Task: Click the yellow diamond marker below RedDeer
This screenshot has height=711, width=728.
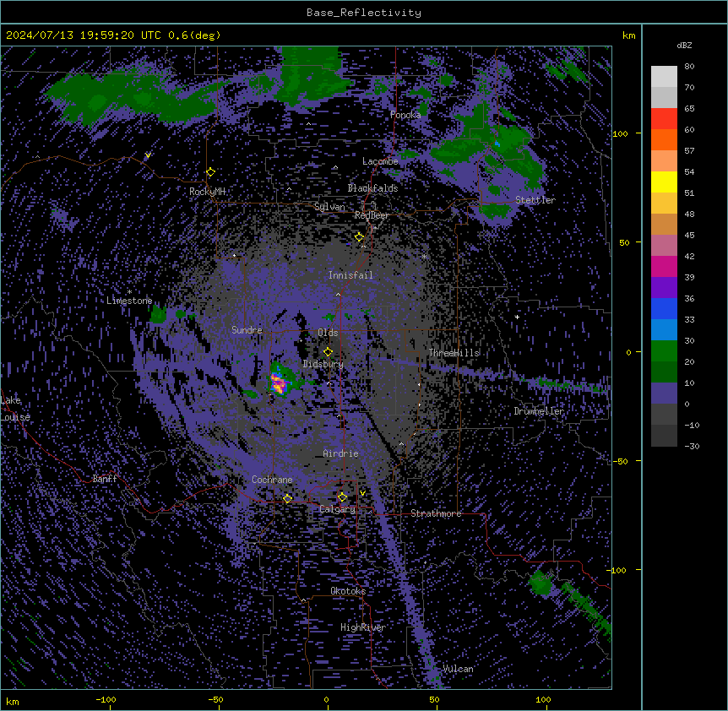Action: tap(359, 237)
